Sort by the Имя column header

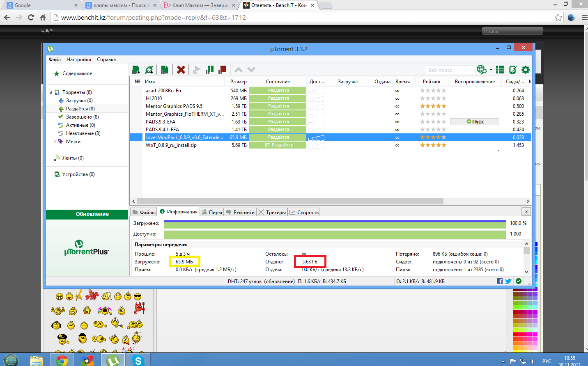(184, 82)
